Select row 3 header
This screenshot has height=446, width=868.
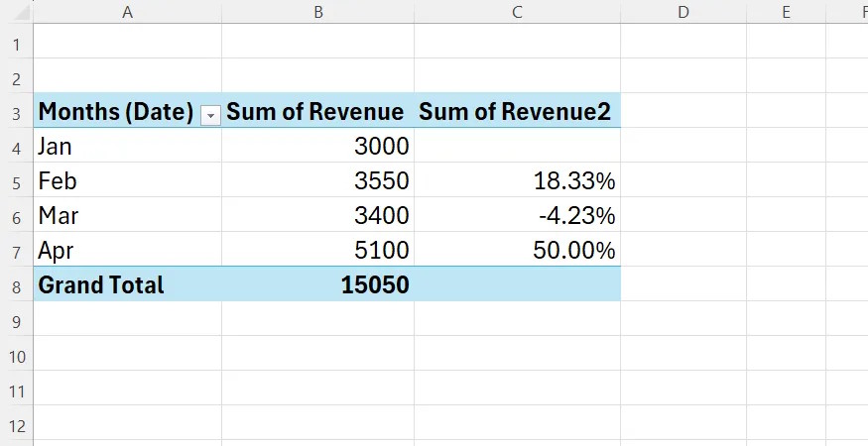click(x=17, y=113)
